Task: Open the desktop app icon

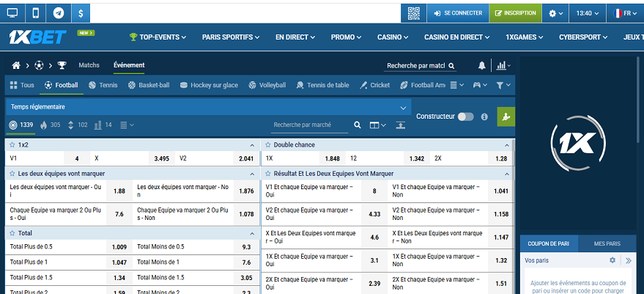Action: (x=12, y=13)
